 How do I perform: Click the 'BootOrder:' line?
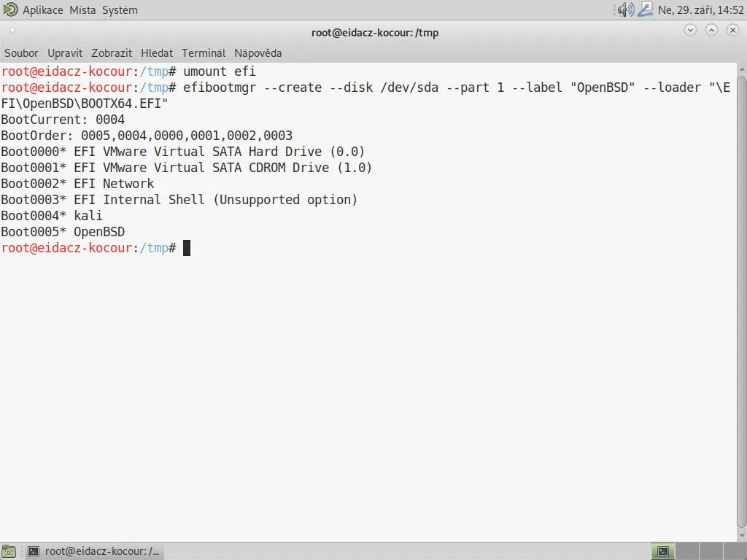pos(147,136)
